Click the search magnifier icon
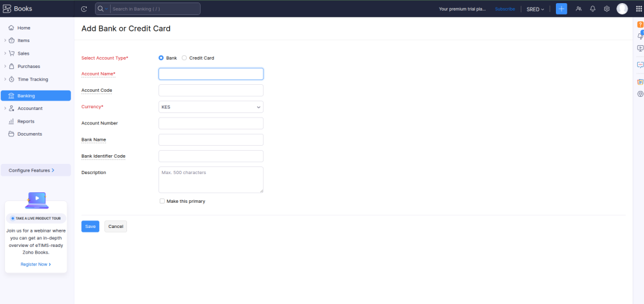644x304 pixels. [x=100, y=9]
